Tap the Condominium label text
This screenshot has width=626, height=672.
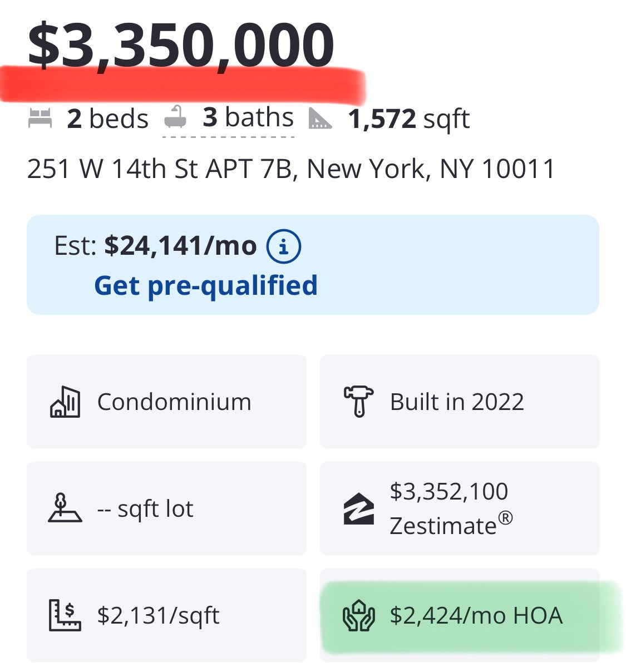click(x=174, y=402)
